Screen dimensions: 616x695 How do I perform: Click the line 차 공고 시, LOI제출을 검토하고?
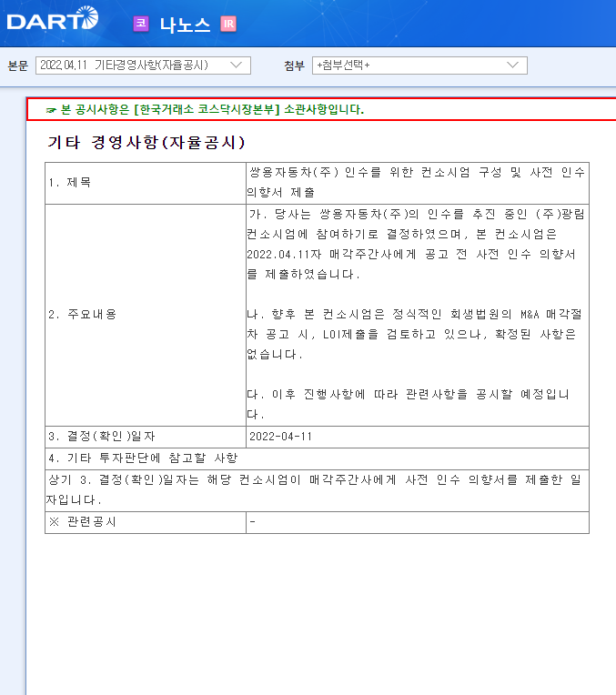coord(411,334)
